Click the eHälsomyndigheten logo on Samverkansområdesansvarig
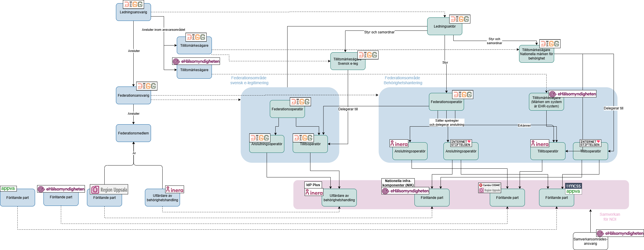This screenshot has width=644, height=250. [620, 233]
